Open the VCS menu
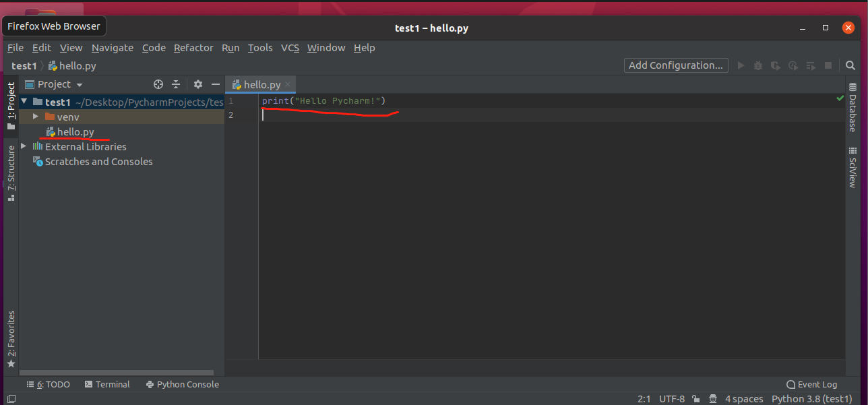The width and height of the screenshot is (868, 405). [290, 48]
